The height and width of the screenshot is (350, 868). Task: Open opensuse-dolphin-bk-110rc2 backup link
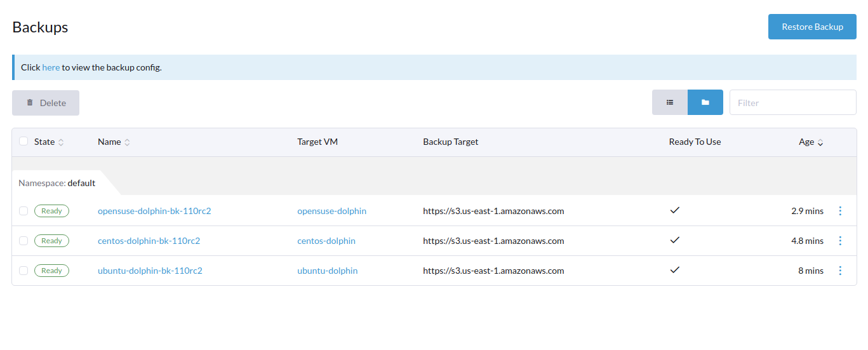coord(154,211)
